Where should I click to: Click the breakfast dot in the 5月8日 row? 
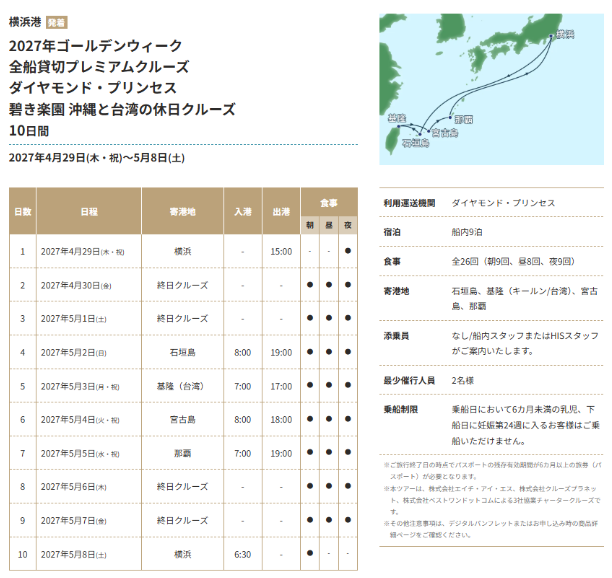(x=310, y=553)
